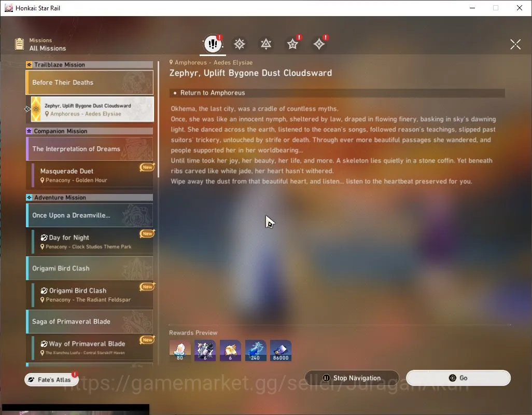Open Fate's Atlas
Image resolution: width=532 pixels, height=415 pixels.
tap(51, 379)
